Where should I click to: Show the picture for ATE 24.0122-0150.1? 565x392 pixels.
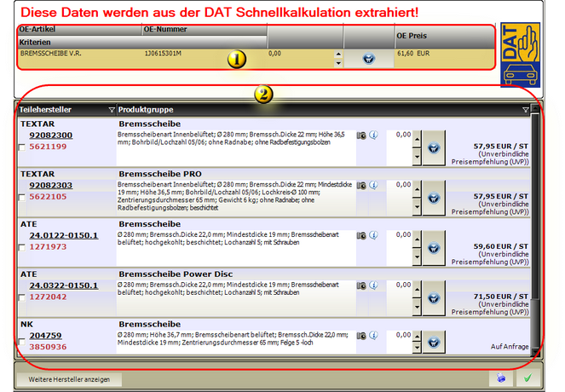click(361, 236)
